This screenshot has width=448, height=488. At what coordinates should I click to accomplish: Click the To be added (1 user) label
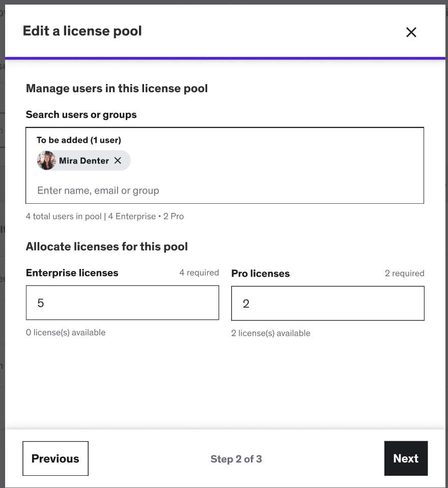(79, 140)
